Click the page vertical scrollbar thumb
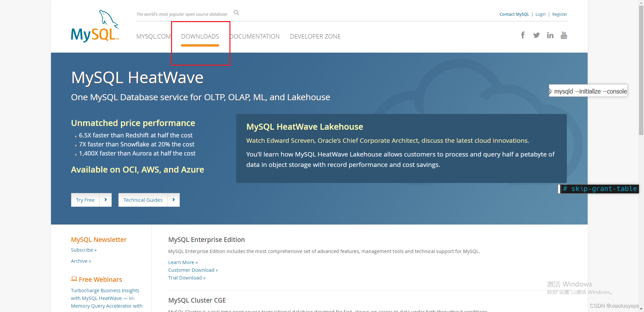Viewport: 644px width, 312px height. (641, 70)
